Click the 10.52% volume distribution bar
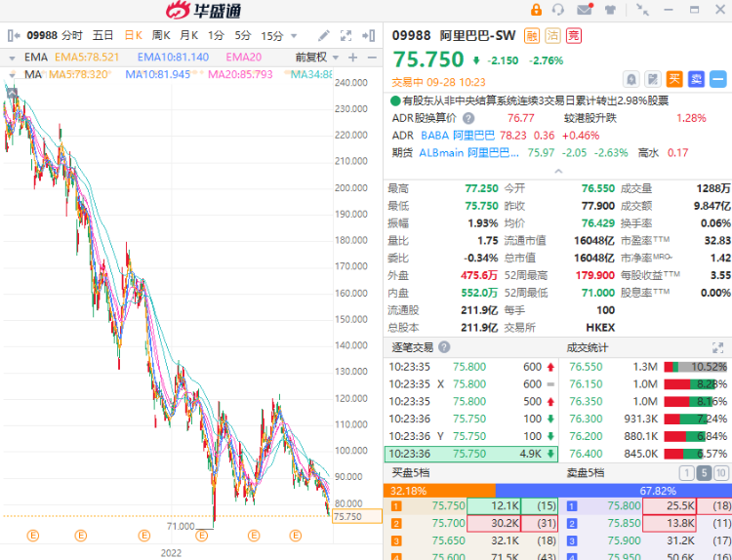This screenshot has height=560, width=732. point(696,367)
